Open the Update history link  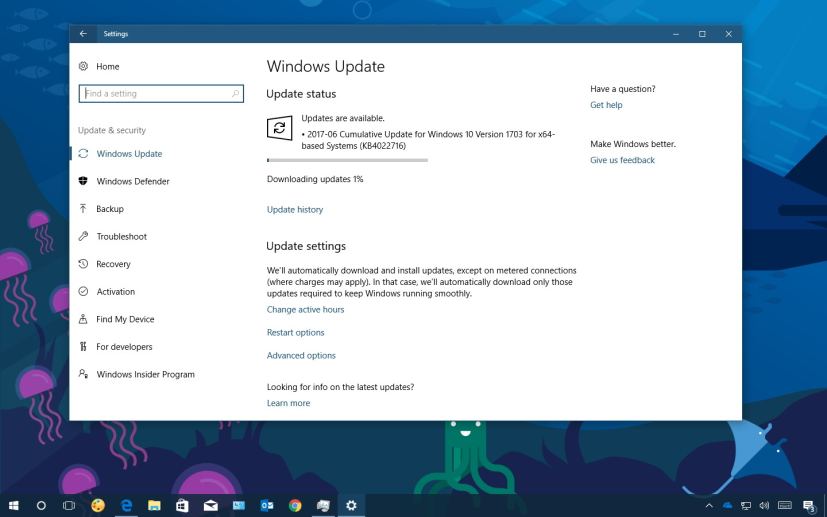(295, 209)
